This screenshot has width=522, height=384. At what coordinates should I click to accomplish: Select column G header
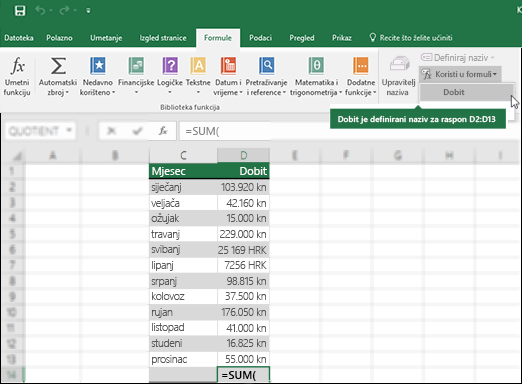point(397,155)
